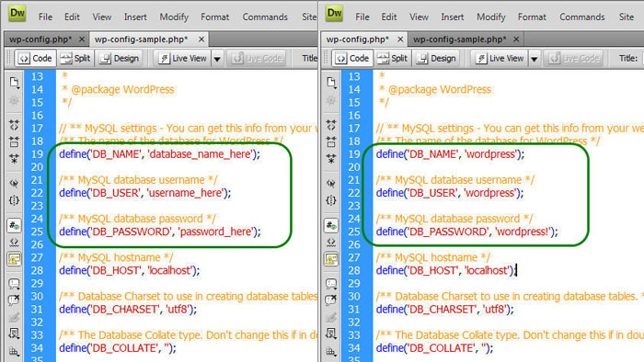Click Select Parent Tag icon in right window
The height and width of the screenshot is (362, 644).
pos(331,183)
